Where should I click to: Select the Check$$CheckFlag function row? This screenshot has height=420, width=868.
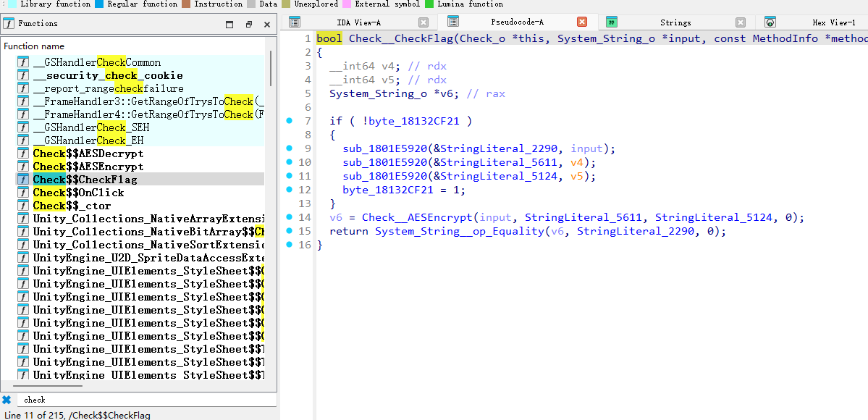140,179
